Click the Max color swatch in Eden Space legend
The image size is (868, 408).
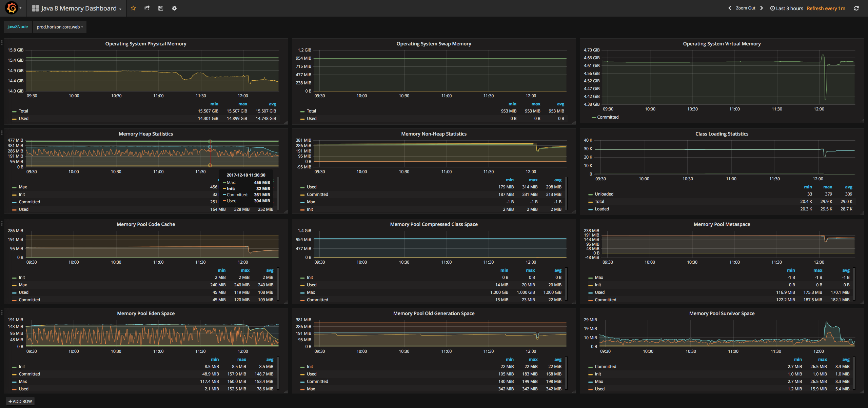[x=14, y=382]
